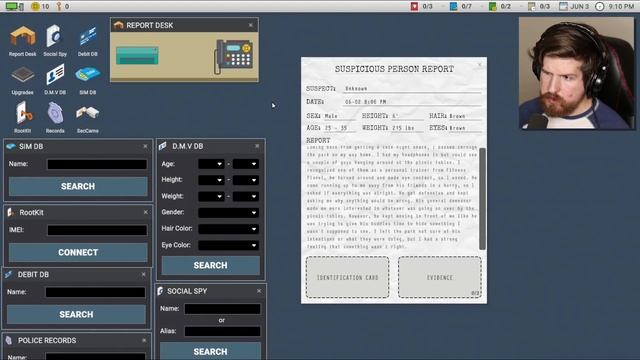This screenshot has width=640, height=360.
Task: Focus the DEBIT DB Name field
Action: [x=96, y=292]
